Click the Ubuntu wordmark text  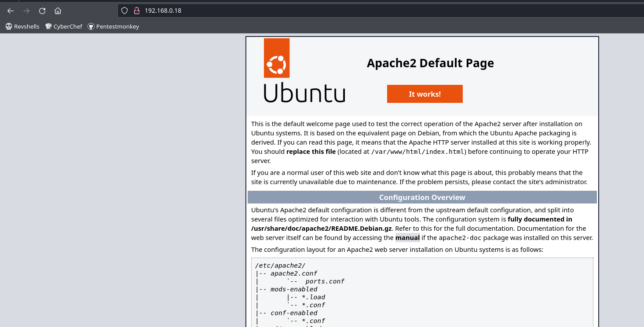304,92
